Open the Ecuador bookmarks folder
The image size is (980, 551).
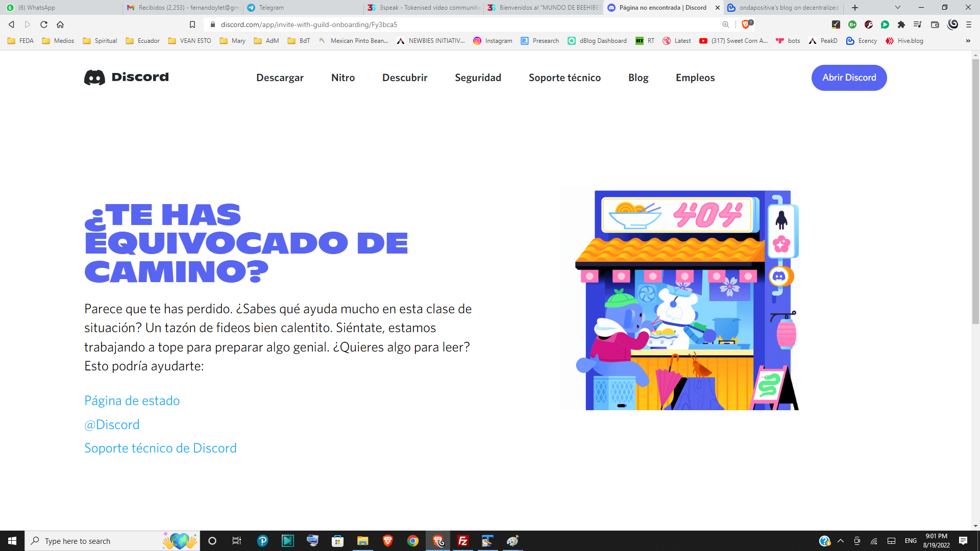143,41
